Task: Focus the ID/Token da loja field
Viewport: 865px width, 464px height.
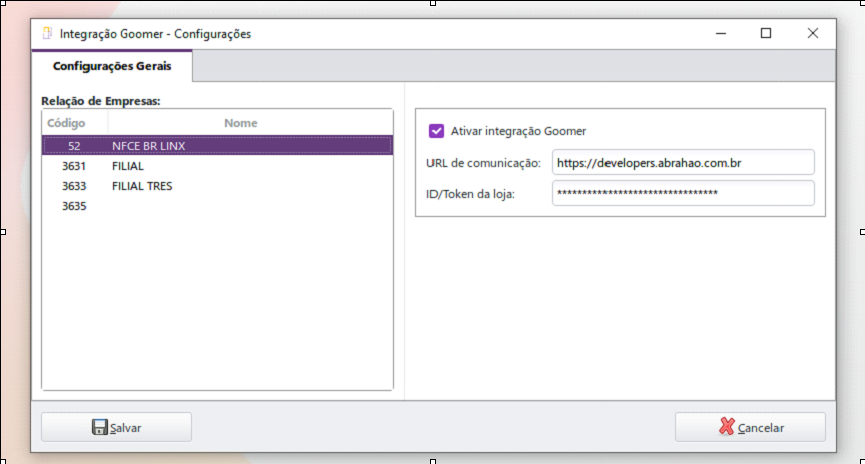Action: point(683,193)
